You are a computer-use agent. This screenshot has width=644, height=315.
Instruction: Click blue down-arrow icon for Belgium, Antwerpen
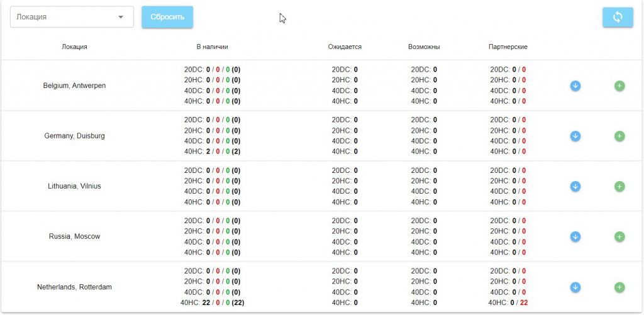pos(575,86)
